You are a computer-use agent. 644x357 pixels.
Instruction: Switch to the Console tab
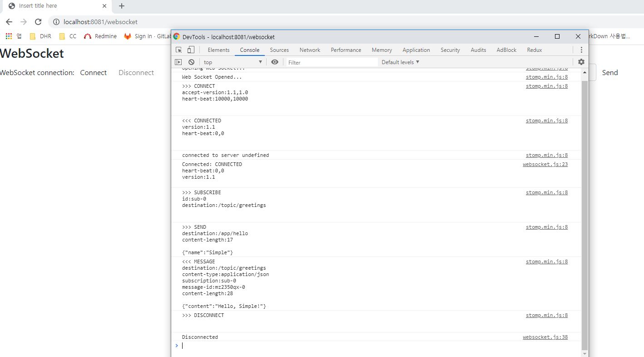point(250,50)
